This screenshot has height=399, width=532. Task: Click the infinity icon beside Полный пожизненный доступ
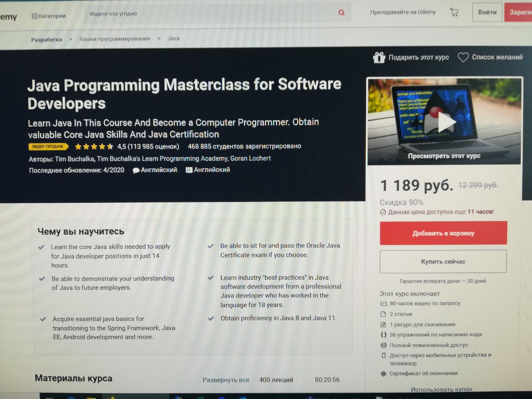pos(384,345)
